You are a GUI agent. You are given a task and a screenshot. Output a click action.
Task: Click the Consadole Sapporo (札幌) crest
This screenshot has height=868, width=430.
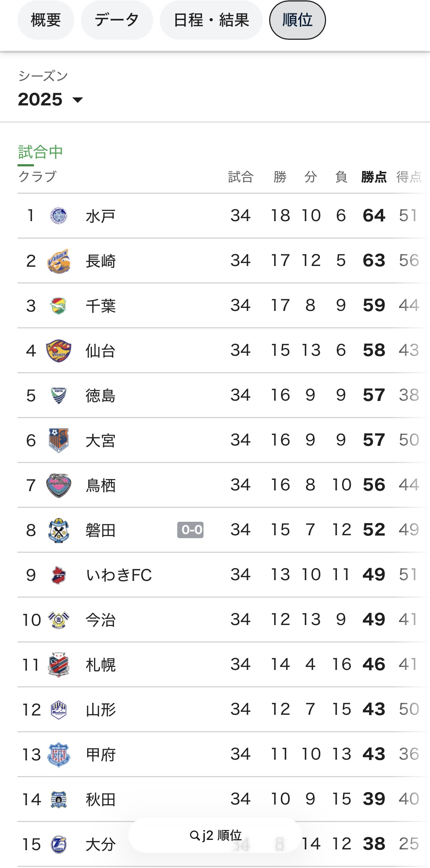click(58, 665)
